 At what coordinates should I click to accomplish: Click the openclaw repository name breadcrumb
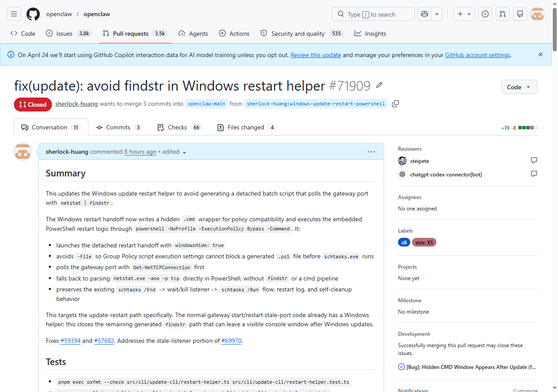[97, 14]
